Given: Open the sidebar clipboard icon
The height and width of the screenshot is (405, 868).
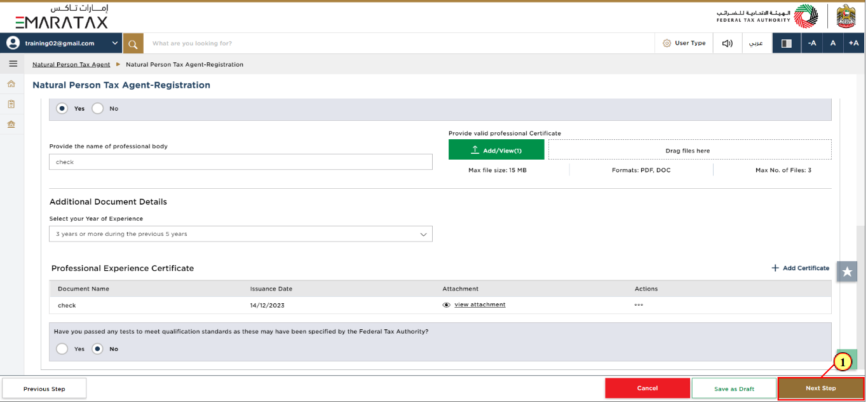Looking at the screenshot, I should (11, 104).
